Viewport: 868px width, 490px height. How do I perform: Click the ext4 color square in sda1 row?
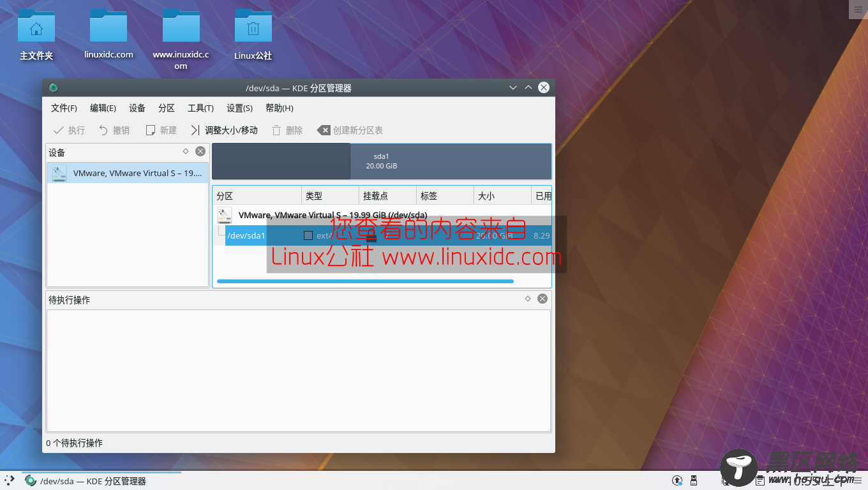pos(308,235)
